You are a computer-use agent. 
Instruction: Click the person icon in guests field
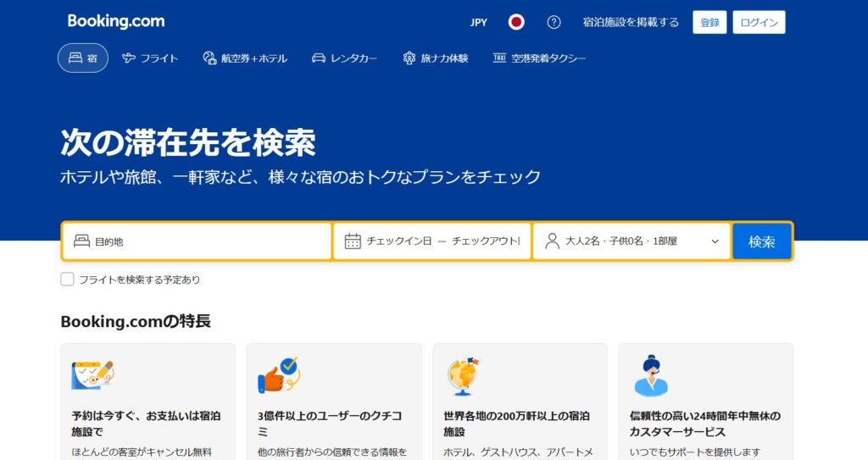click(552, 241)
